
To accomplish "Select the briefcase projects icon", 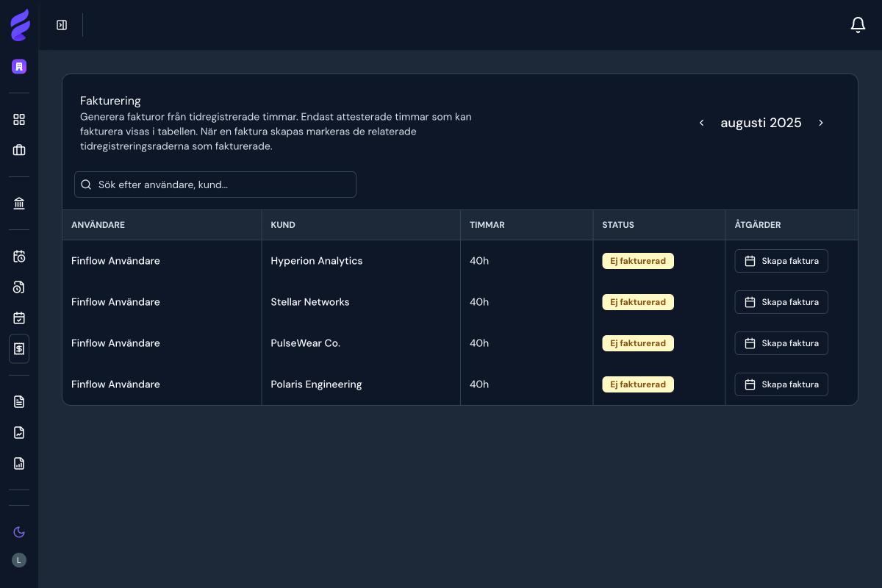I will (19, 150).
